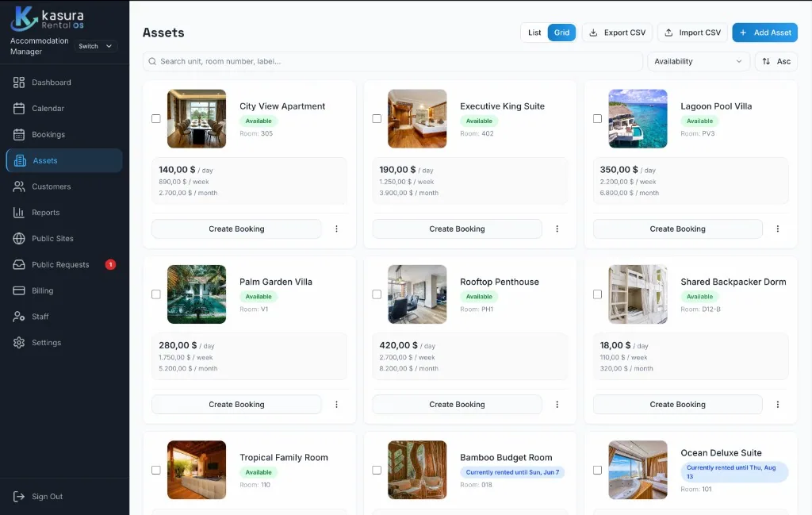Image resolution: width=812 pixels, height=515 pixels.
Task: Click the Calendar sidebar icon
Action: click(19, 108)
